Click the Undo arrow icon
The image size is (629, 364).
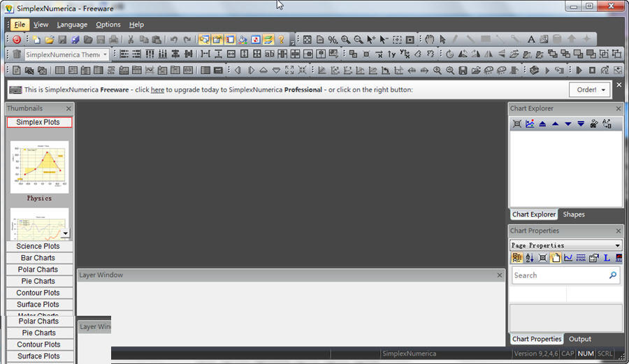pos(174,40)
